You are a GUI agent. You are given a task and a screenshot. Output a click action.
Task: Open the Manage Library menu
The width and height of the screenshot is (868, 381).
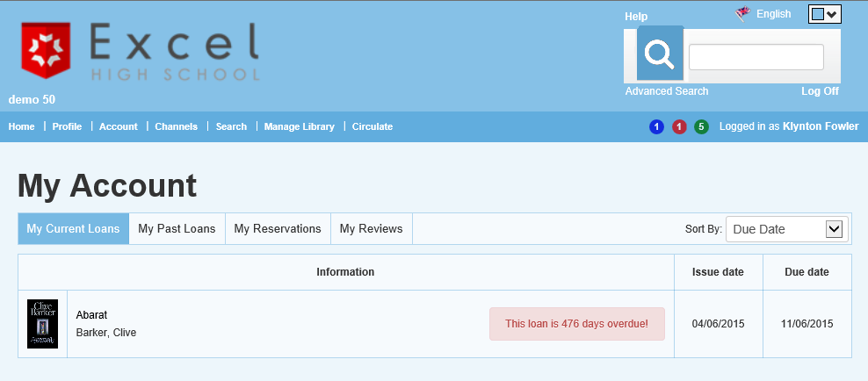tap(300, 126)
